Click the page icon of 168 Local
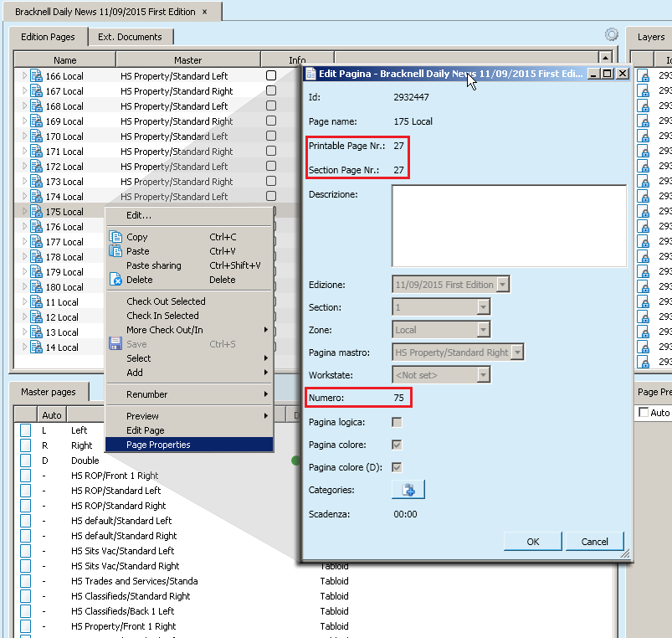The image size is (672, 638). pyautogui.click(x=37, y=105)
